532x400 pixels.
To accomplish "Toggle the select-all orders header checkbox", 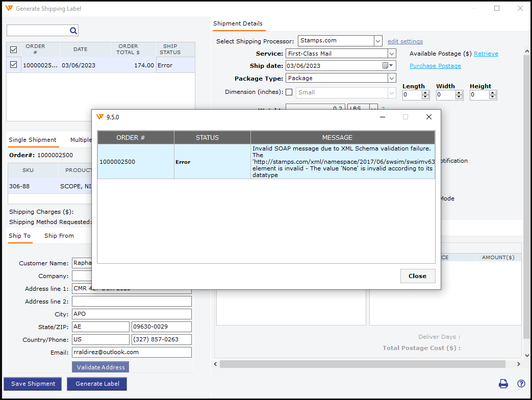I will (x=14, y=49).
